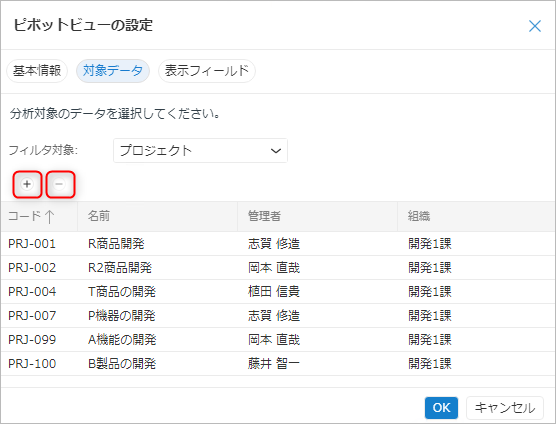
Task: Sort by 名前 column header
Action: [157, 216]
